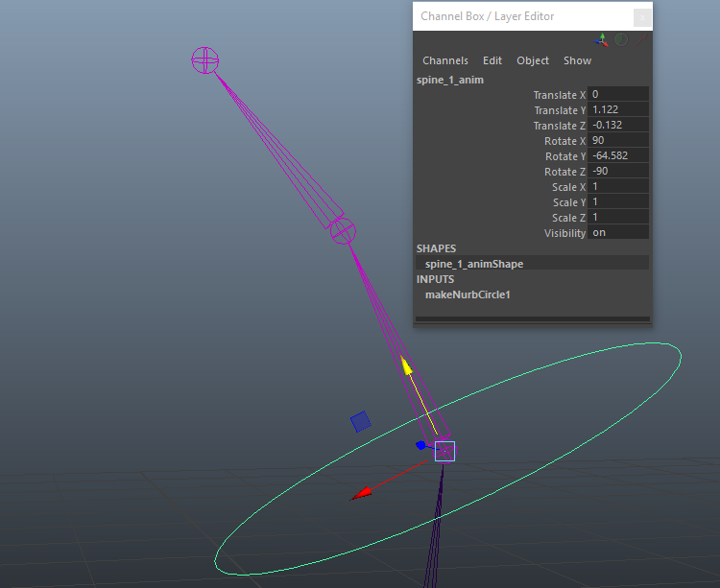
Task: Open the Object menu in Channel Box
Action: pyautogui.click(x=533, y=60)
